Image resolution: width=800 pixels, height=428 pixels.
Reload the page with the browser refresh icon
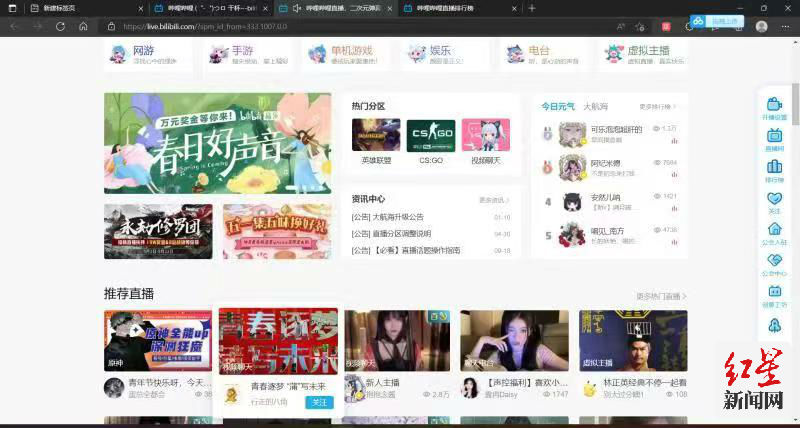click(60, 27)
